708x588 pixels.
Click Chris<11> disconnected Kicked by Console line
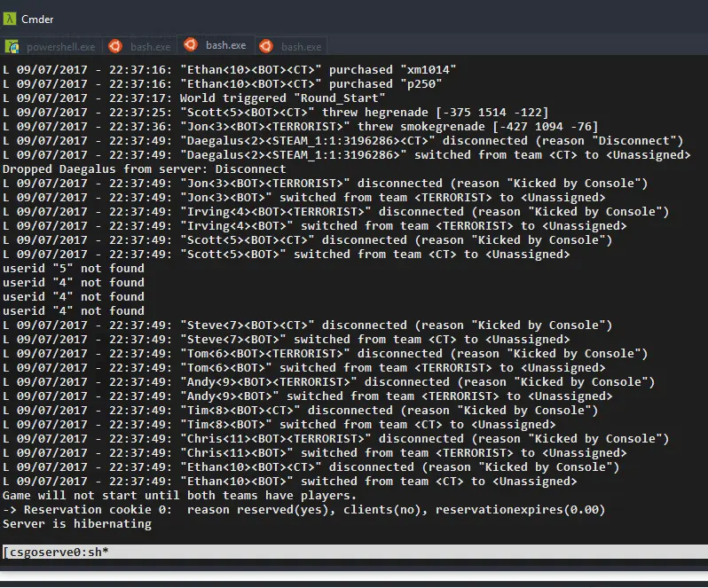click(x=336, y=440)
